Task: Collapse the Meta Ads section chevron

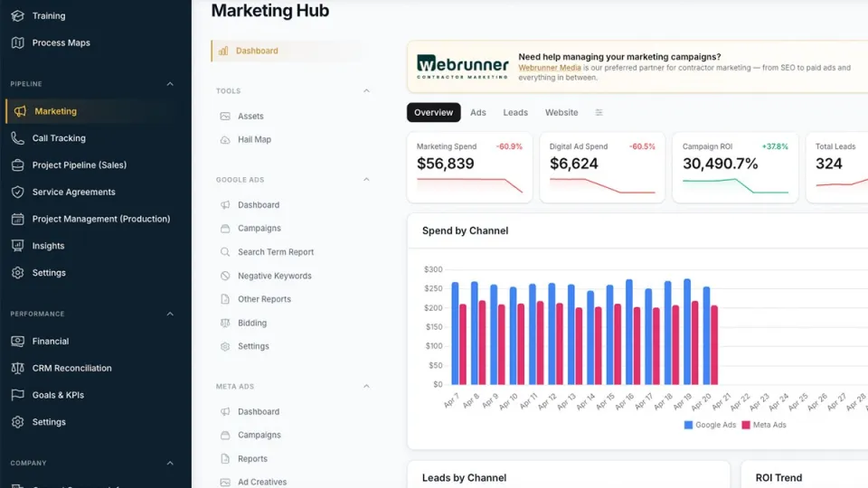Action: [x=366, y=386]
